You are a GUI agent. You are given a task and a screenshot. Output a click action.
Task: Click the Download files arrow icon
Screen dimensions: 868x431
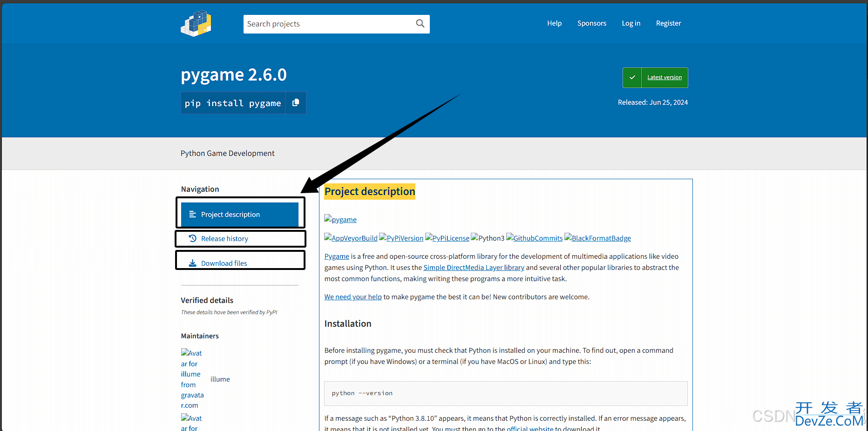(192, 263)
